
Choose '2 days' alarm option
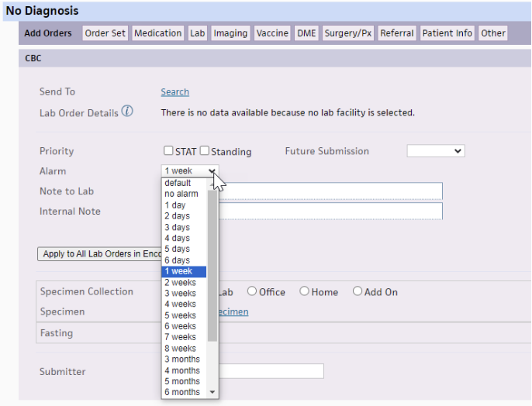[x=184, y=216]
